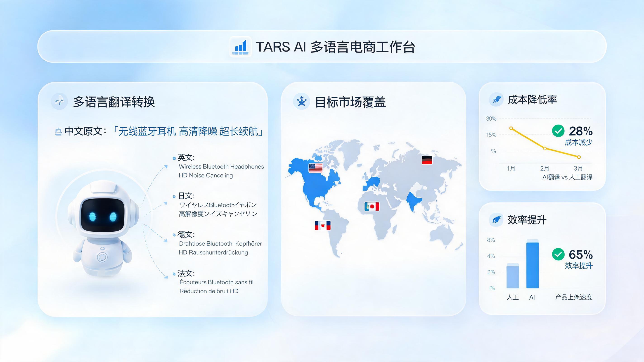Click the green checkmark next to 65%
The height and width of the screenshot is (362, 644).
tap(558, 254)
